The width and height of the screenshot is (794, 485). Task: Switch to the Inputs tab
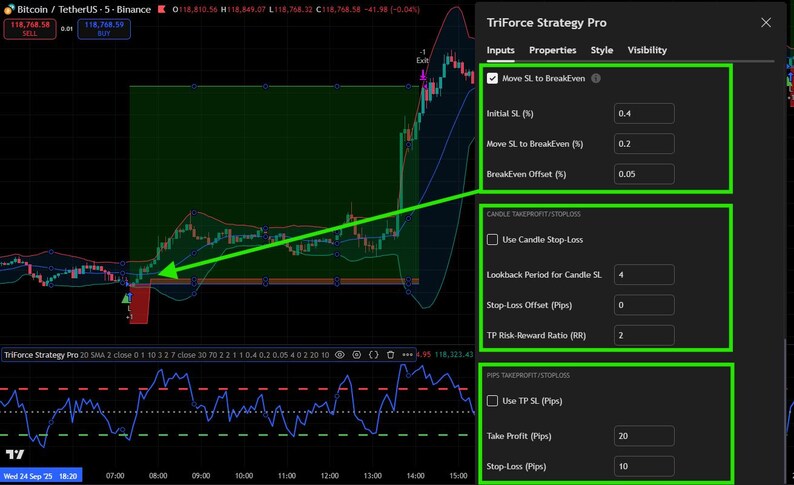[x=500, y=50]
